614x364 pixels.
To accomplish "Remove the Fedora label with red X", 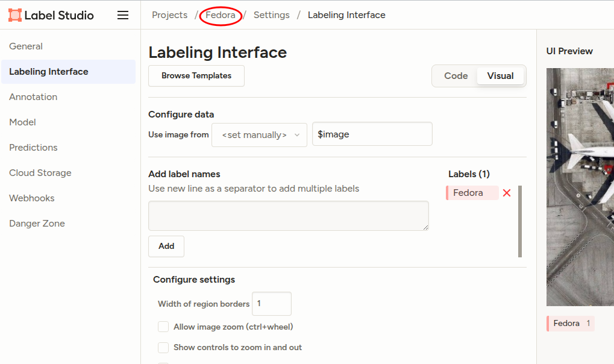I will [x=507, y=193].
